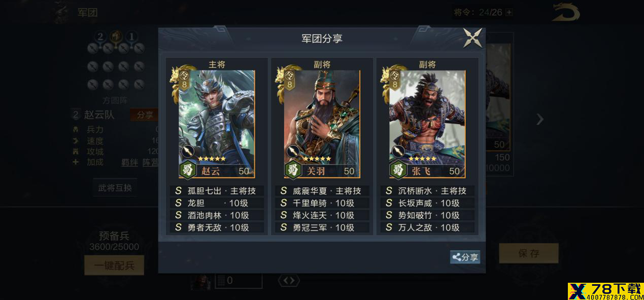Click the 分享 share button in dialog
644x300 pixels.
[465, 257]
